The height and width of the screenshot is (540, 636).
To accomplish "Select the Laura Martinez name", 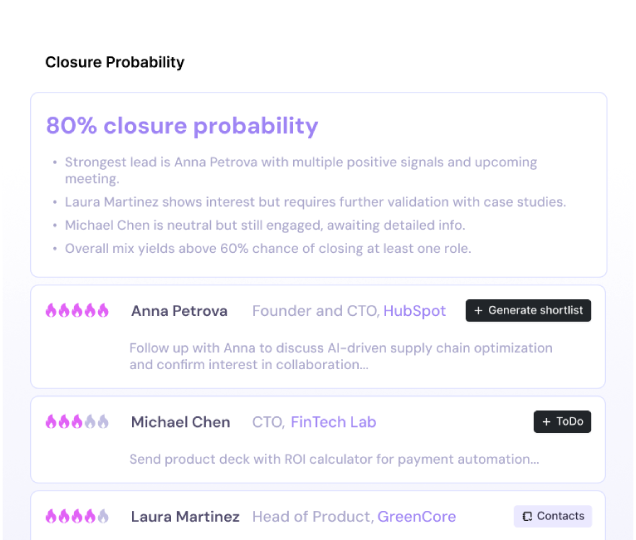I will [185, 517].
